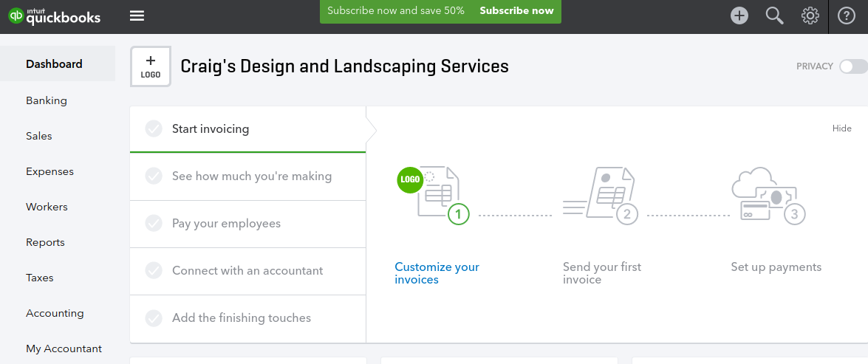
Task: Click the plus Create icon in header
Action: point(739,16)
